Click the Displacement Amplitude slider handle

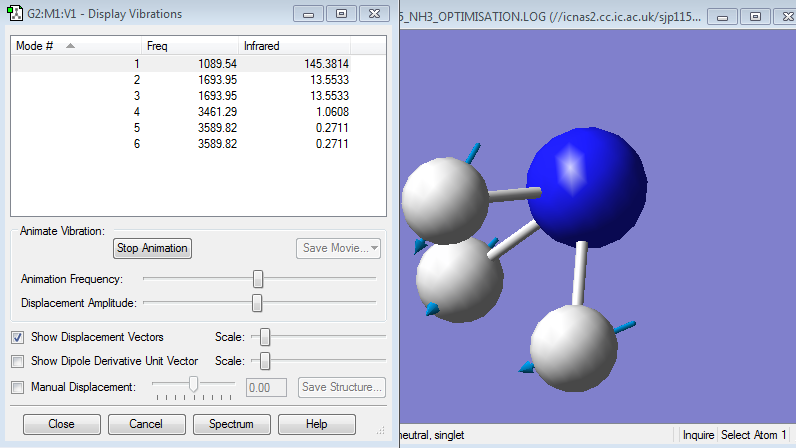coord(257,302)
